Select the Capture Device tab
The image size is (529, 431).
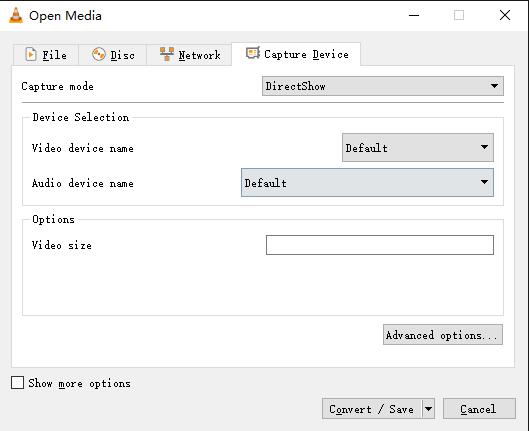296,54
